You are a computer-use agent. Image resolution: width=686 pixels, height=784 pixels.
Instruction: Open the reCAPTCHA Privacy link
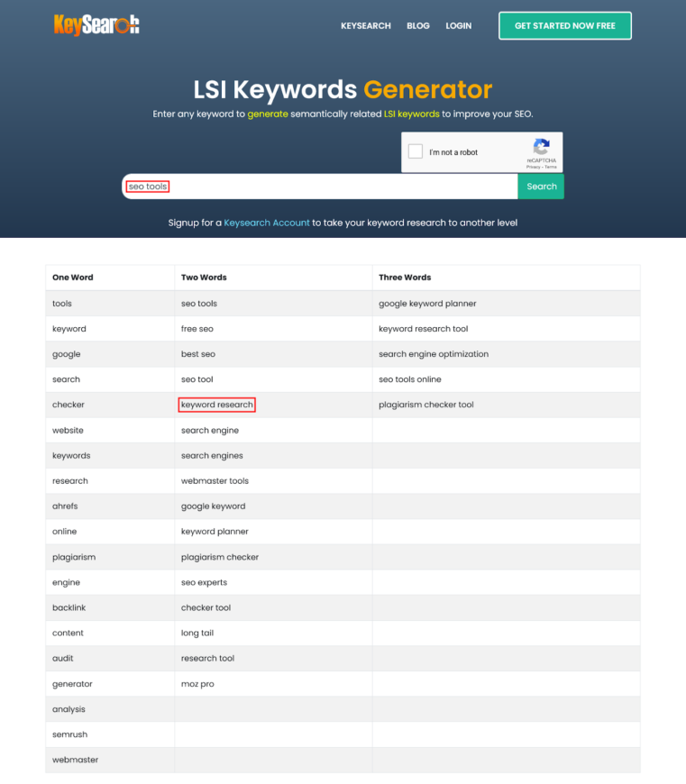(533, 167)
